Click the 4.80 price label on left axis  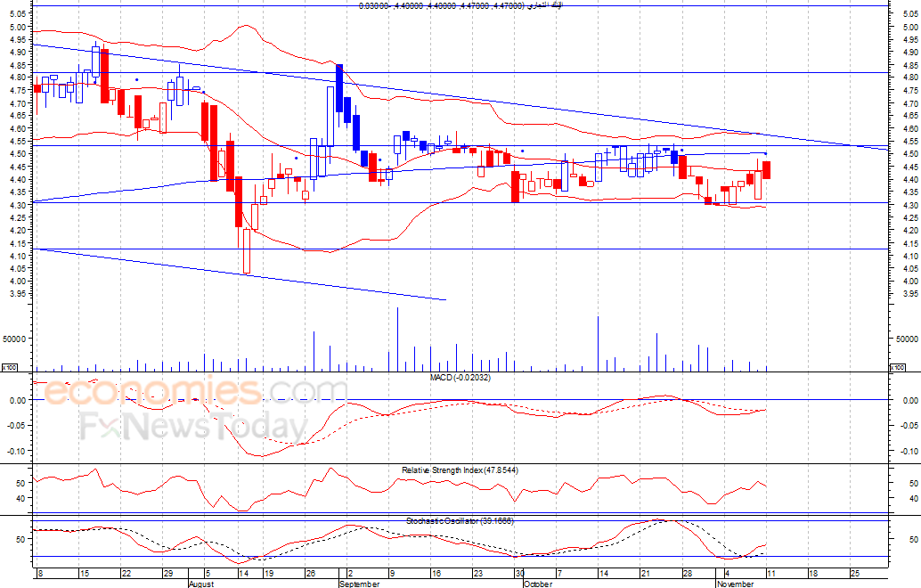click(18, 77)
